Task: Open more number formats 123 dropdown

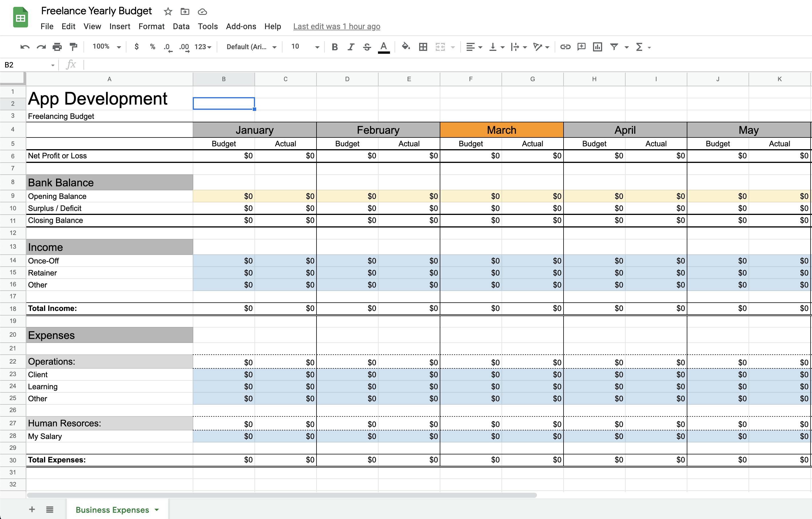Action: (x=203, y=47)
